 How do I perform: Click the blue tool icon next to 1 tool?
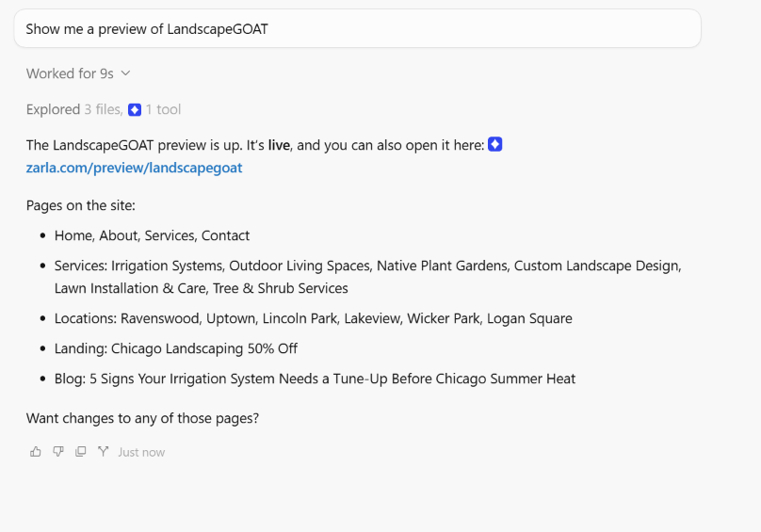point(135,110)
